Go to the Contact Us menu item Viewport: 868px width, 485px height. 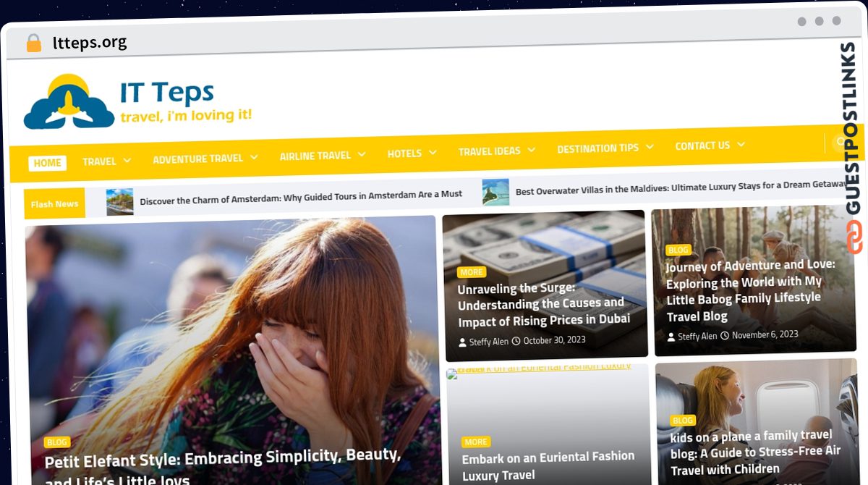(702, 145)
